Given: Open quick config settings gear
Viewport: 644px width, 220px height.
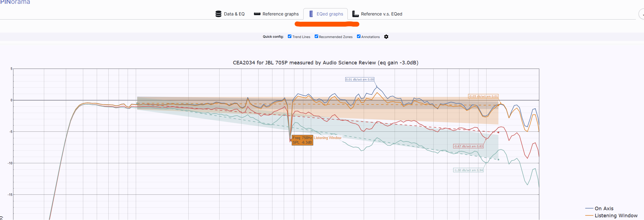Looking at the screenshot, I should (386, 37).
